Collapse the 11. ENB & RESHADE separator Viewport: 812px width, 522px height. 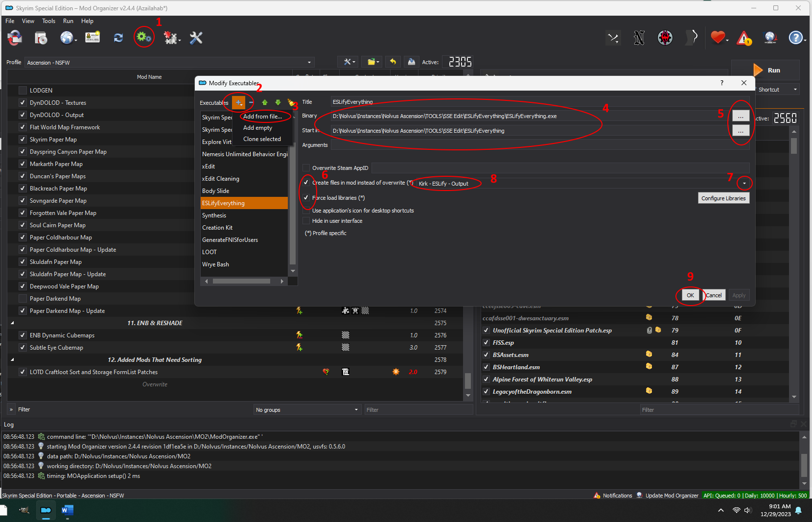[12, 323]
